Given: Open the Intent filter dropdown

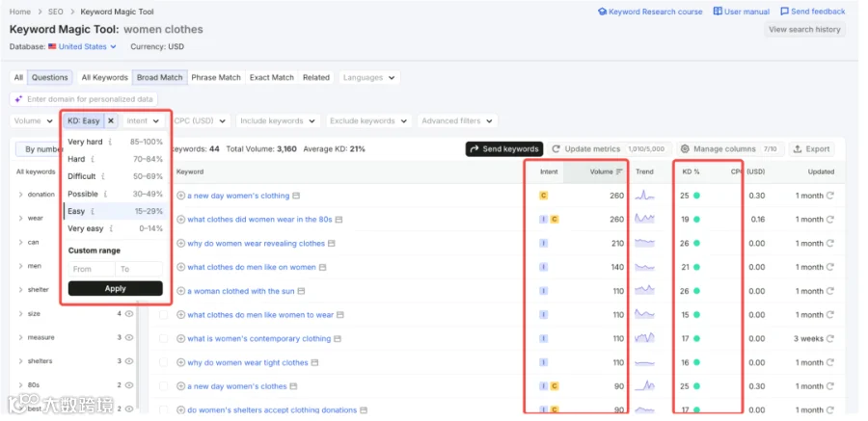Looking at the screenshot, I should click(144, 120).
